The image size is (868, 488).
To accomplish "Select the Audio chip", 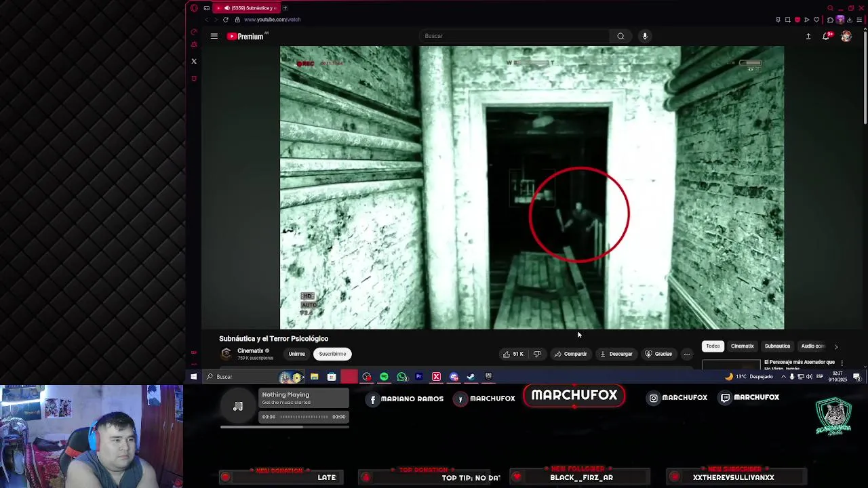I will (x=812, y=346).
